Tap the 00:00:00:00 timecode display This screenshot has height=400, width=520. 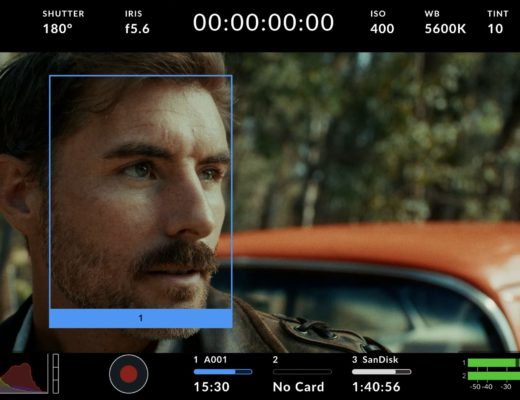pos(263,22)
